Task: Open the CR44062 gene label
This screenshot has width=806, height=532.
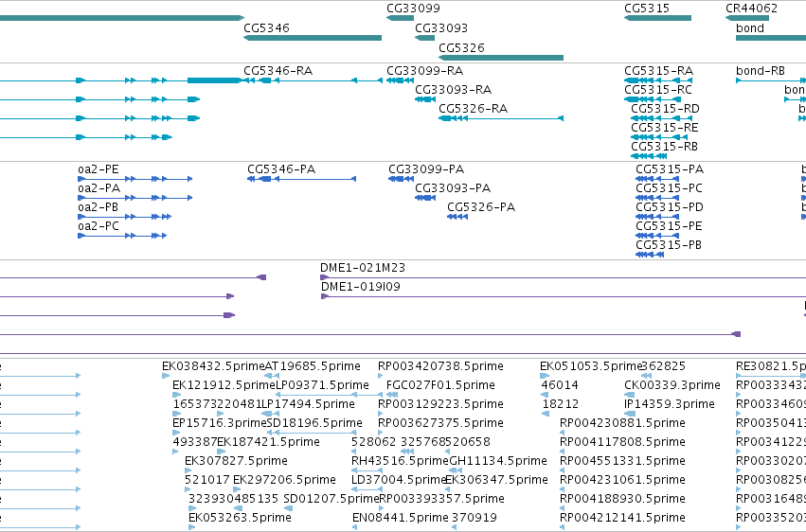Action: pos(751,9)
